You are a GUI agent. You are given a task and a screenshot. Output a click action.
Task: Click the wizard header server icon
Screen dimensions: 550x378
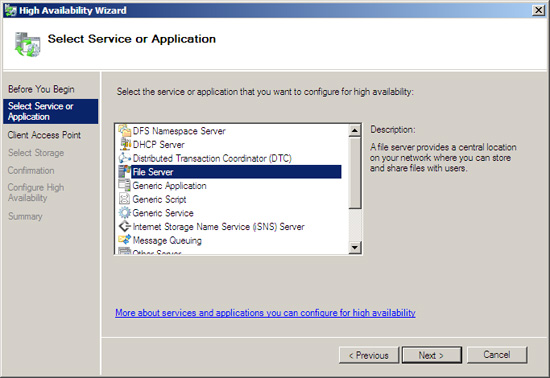point(27,44)
